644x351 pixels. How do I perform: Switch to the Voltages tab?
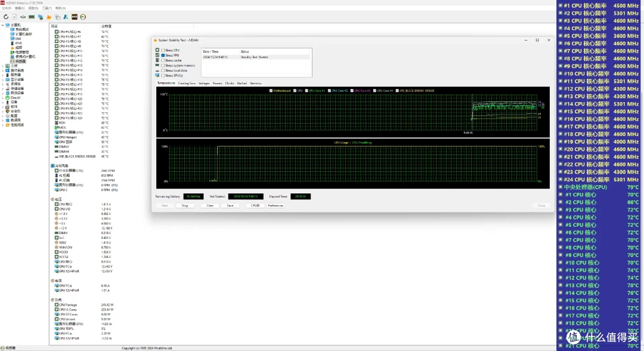204,84
